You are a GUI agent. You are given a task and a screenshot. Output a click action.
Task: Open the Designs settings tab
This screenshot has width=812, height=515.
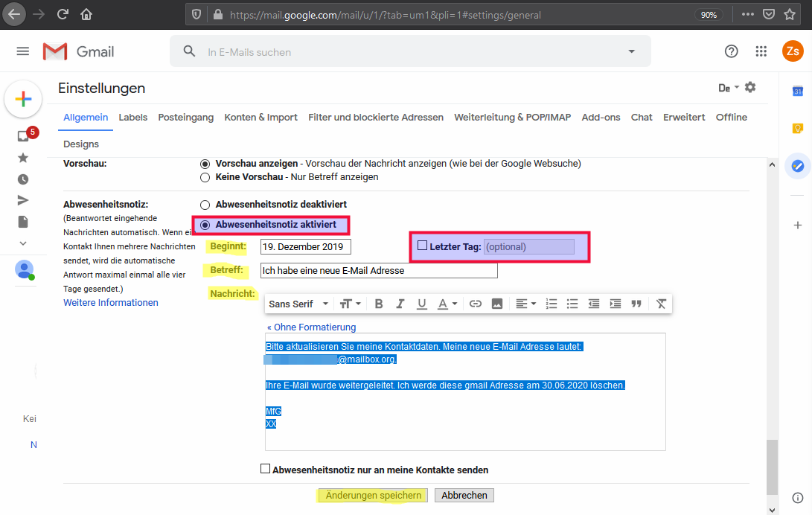(x=81, y=144)
